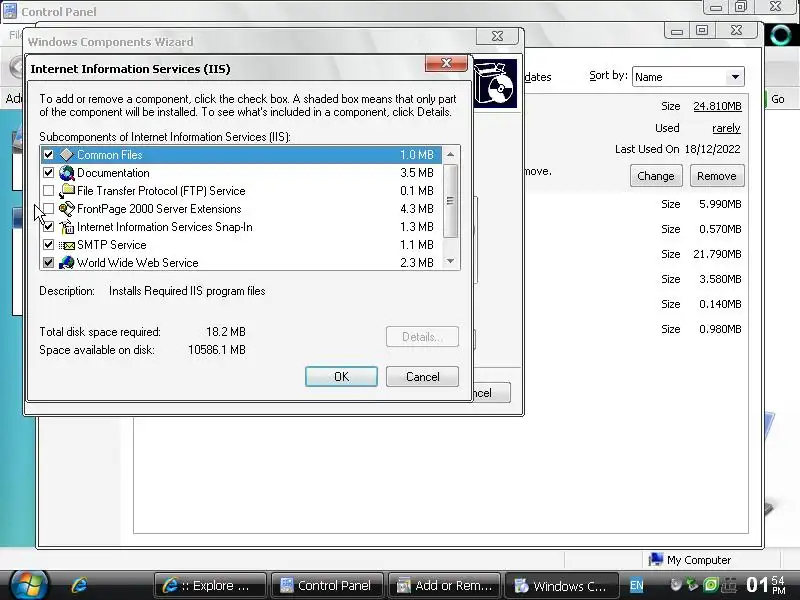Screen dimensions: 800x600
Task: Click the Change button in Add or Remove Programs
Action: [x=656, y=176]
